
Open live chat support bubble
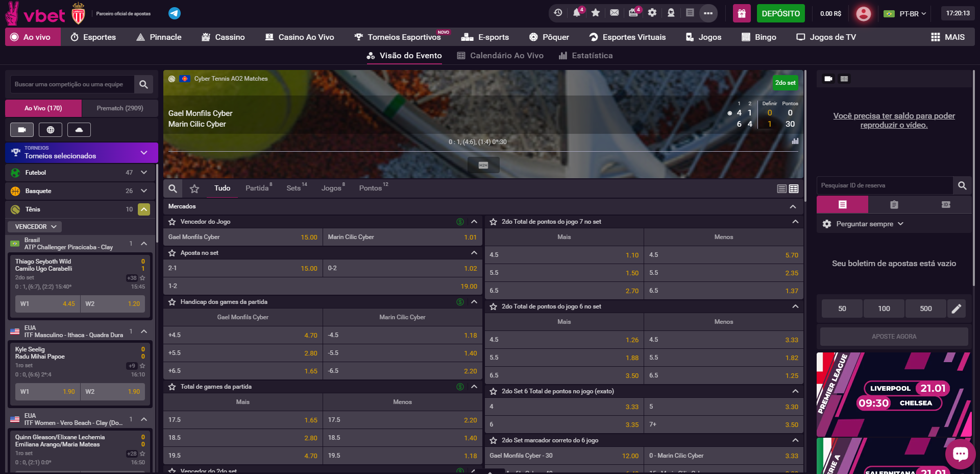point(960,453)
